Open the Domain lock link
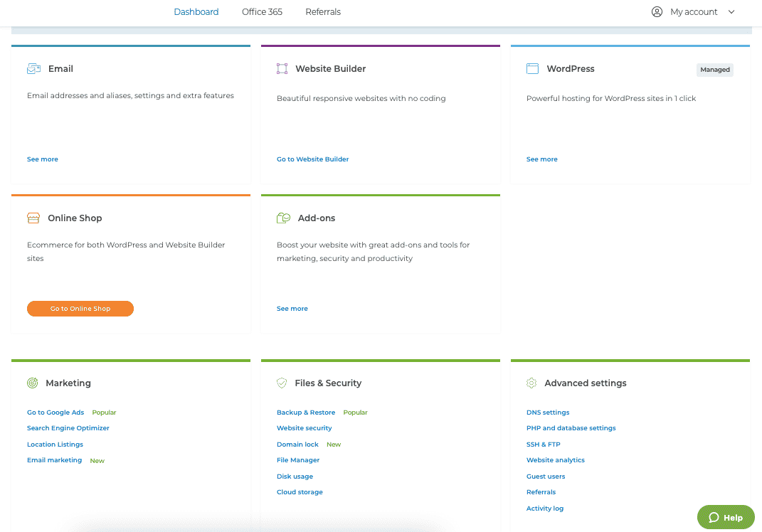The height and width of the screenshot is (532, 762). click(297, 445)
